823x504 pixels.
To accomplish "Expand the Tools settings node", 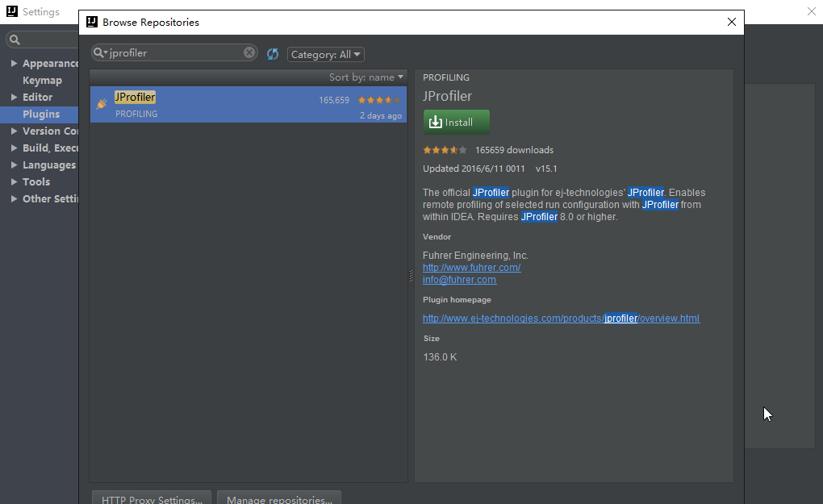I will pyautogui.click(x=15, y=181).
